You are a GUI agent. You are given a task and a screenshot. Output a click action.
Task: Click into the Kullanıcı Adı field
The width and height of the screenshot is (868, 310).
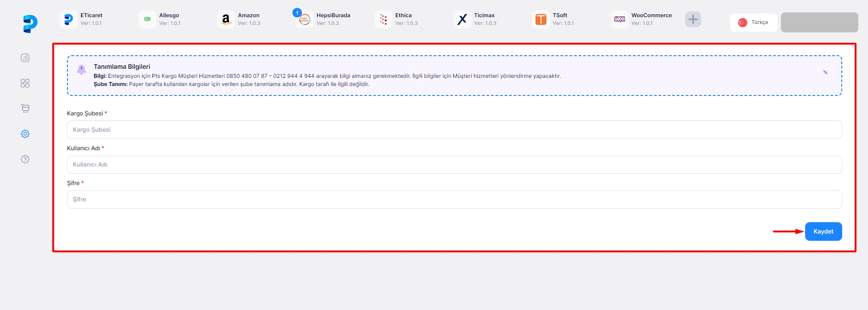click(454, 165)
